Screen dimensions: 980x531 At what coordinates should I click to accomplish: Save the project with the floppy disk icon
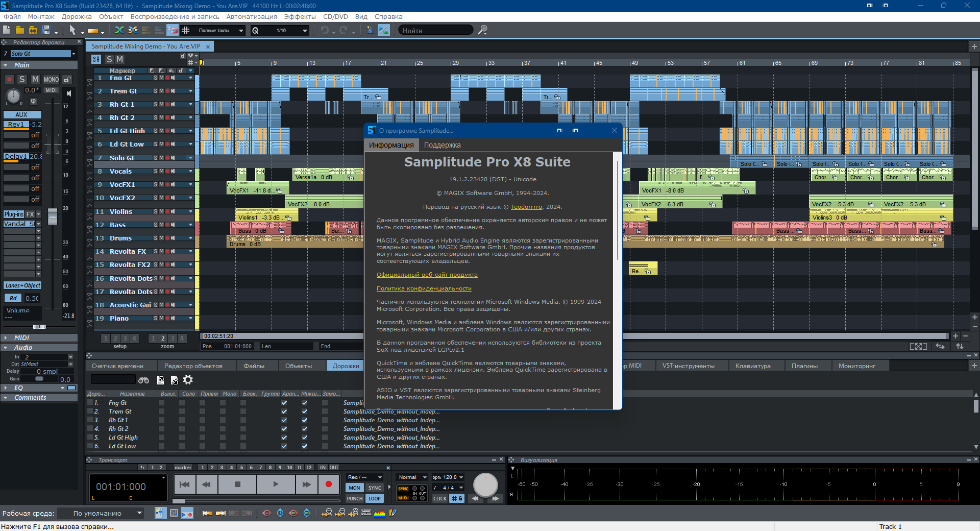click(x=46, y=30)
